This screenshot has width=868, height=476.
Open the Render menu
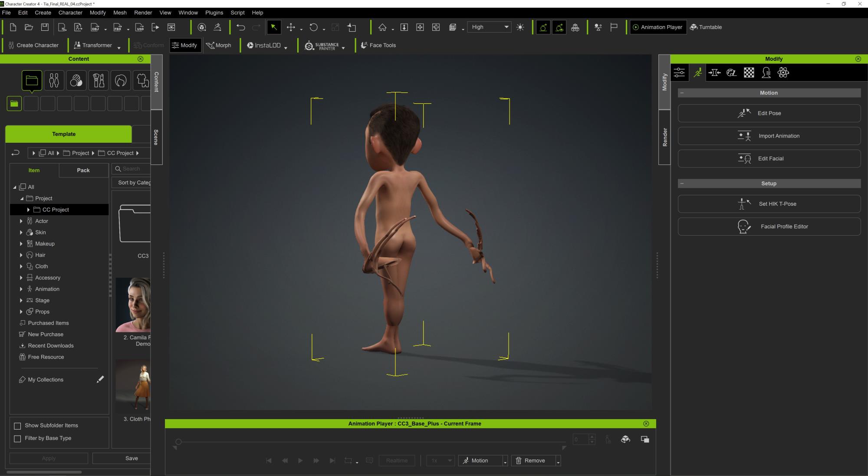[143, 13]
